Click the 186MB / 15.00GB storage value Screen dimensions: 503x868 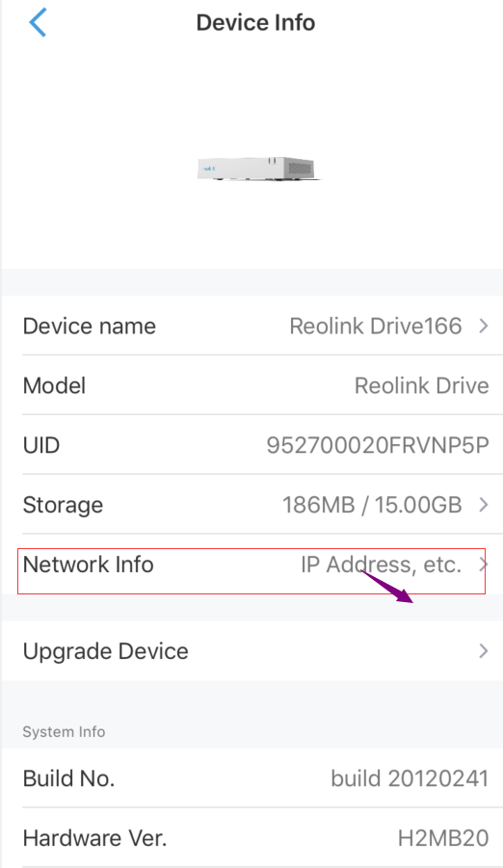pyautogui.click(x=372, y=505)
